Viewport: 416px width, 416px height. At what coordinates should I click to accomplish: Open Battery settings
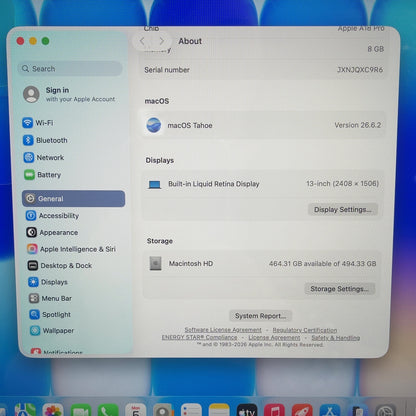pyautogui.click(x=43, y=175)
